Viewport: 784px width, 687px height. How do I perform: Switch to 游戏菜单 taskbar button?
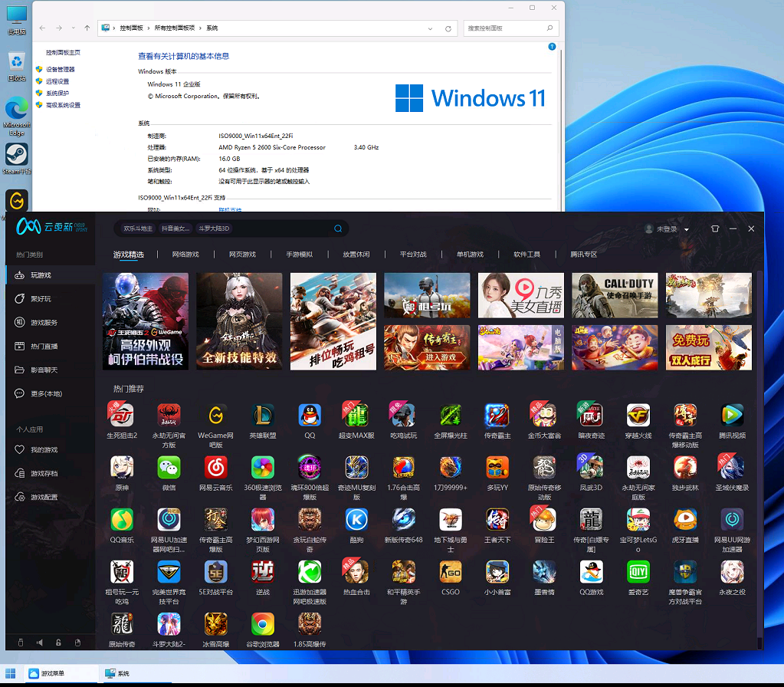61,673
